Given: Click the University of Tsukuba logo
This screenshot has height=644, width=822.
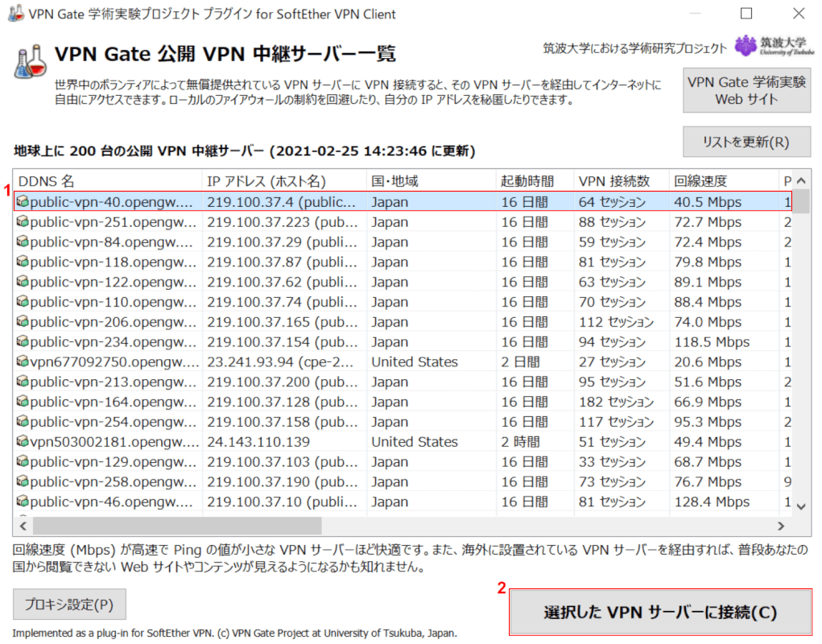Looking at the screenshot, I should point(768,46).
